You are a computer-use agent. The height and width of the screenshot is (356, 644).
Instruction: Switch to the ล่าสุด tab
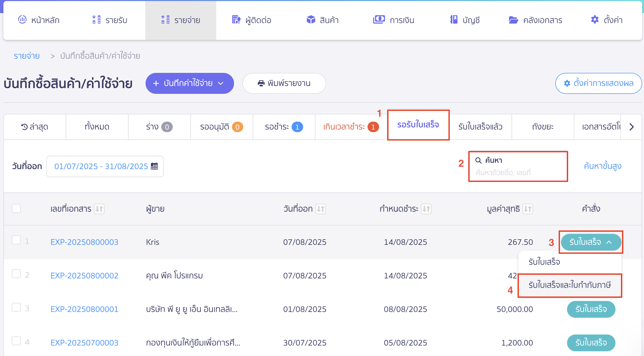tap(35, 127)
